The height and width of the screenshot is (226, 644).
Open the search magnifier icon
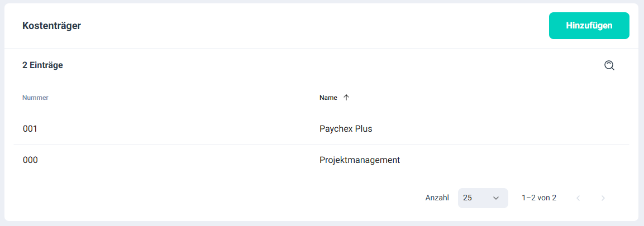[x=609, y=65]
